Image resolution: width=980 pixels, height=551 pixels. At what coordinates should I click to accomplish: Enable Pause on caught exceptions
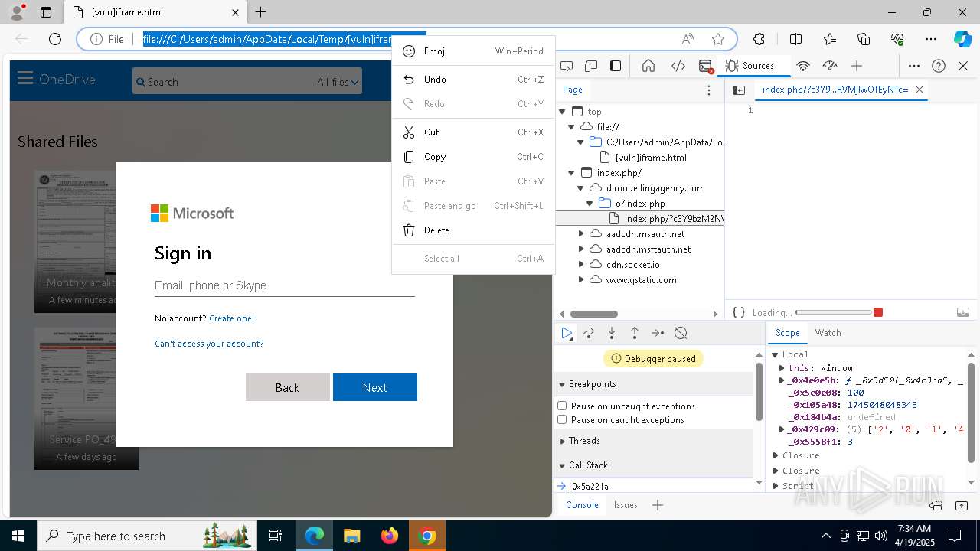click(x=562, y=419)
